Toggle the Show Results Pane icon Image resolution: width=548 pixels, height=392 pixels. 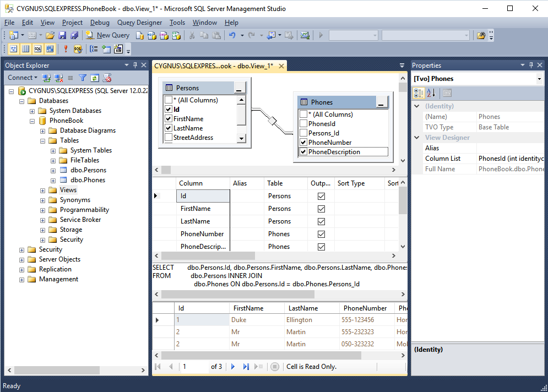[50, 49]
